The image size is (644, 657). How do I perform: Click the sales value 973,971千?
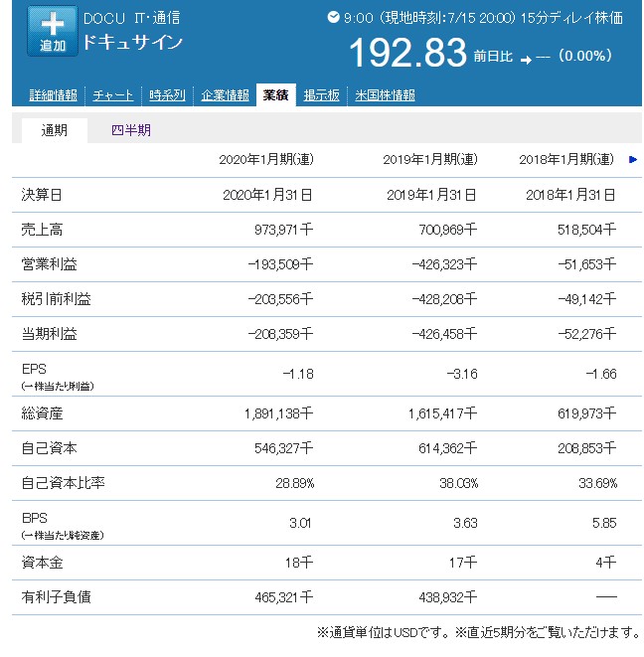(283, 230)
